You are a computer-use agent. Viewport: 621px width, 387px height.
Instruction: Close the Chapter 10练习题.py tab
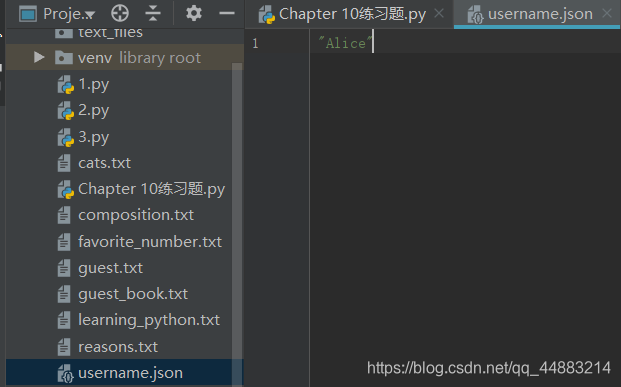[x=438, y=13]
